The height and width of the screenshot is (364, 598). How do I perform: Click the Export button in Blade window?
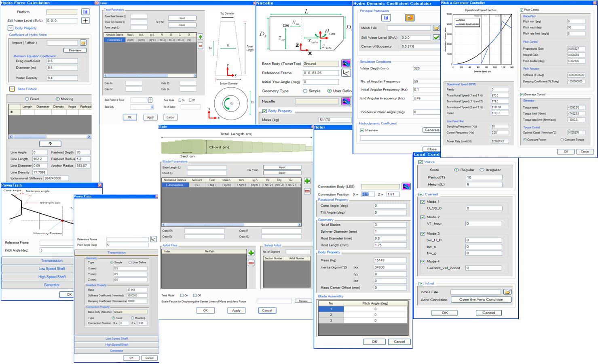282,173
